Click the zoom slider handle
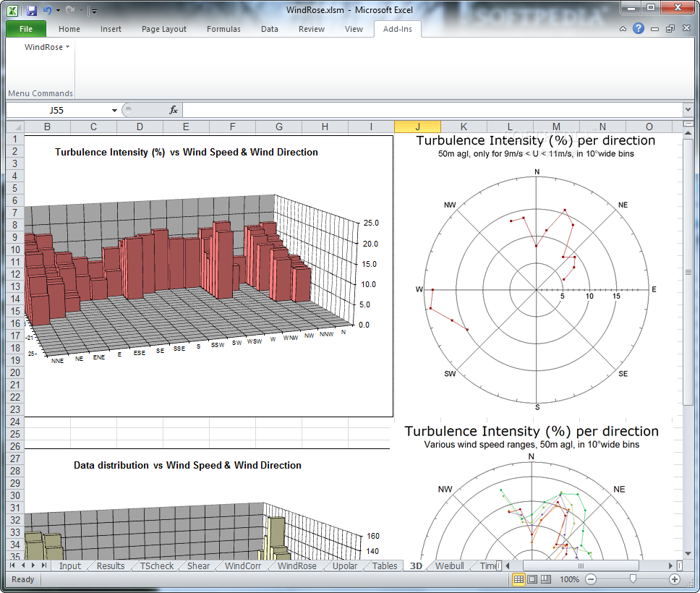This screenshot has width=700, height=593. coord(633,579)
